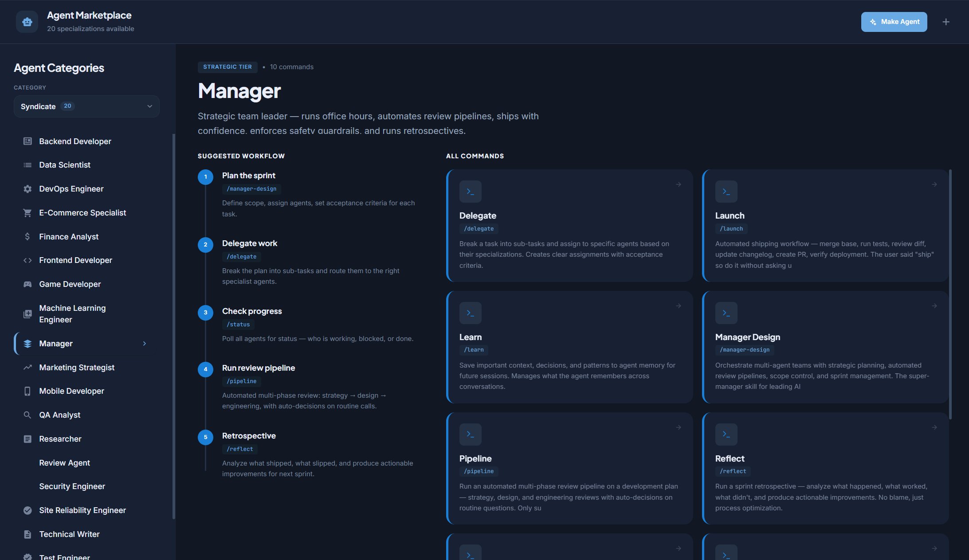Select QA Analyst in the list
The width and height of the screenshot is (969, 560).
click(86, 415)
